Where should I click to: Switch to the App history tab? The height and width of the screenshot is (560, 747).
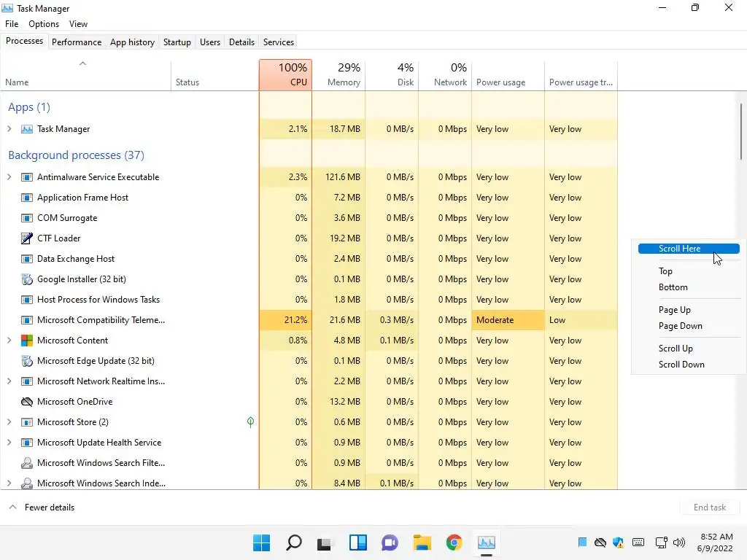tap(133, 42)
